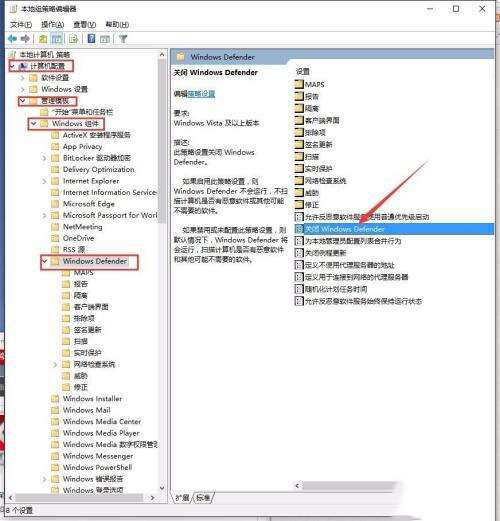Expand the Windows 设置 tree node
Image resolution: width=500 pixels, height=521 pixels.
click(x=22, y=89)
